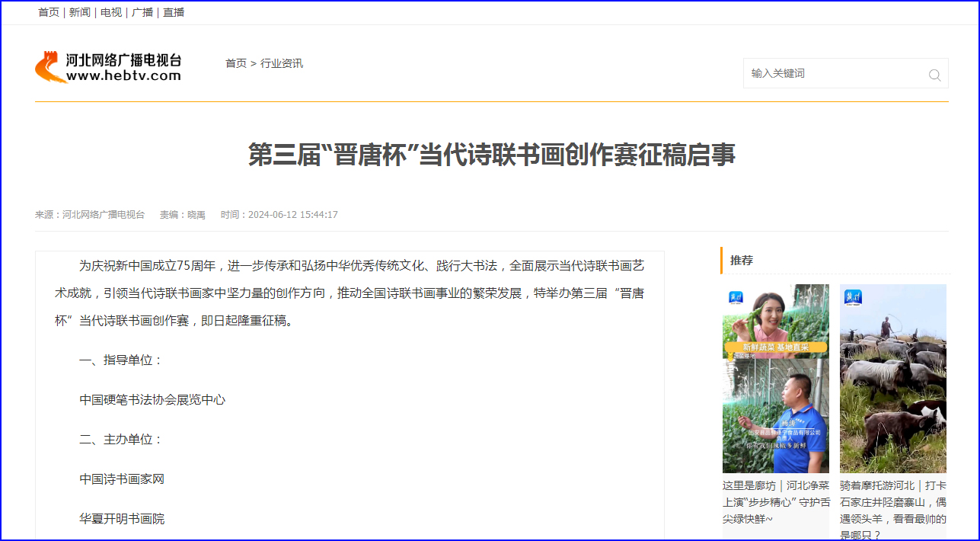This screenshot has height=541, width=980.
Task: Open 新闻 in top navigation
Action: click(x=80, y=12)
